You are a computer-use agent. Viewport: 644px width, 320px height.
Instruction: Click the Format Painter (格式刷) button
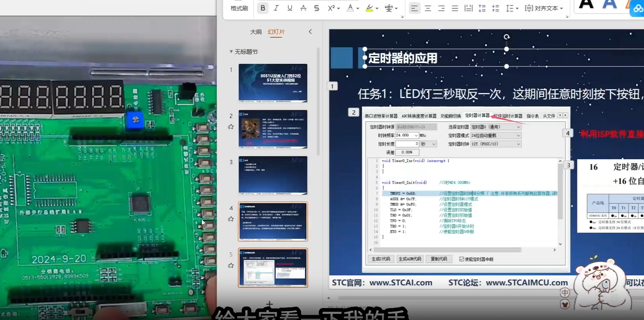pyautogui.click(x=239, y=8)
